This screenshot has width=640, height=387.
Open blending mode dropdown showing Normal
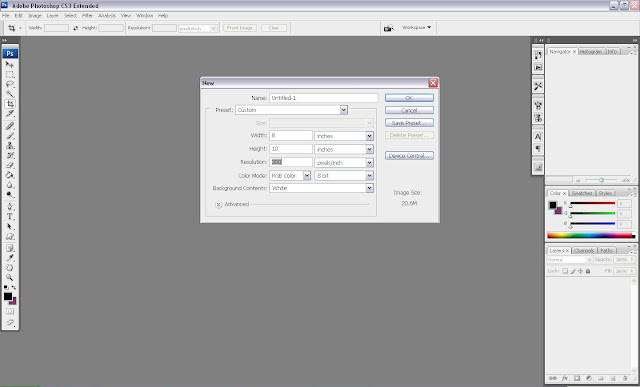pyautogui.click(x=569, y=260)
